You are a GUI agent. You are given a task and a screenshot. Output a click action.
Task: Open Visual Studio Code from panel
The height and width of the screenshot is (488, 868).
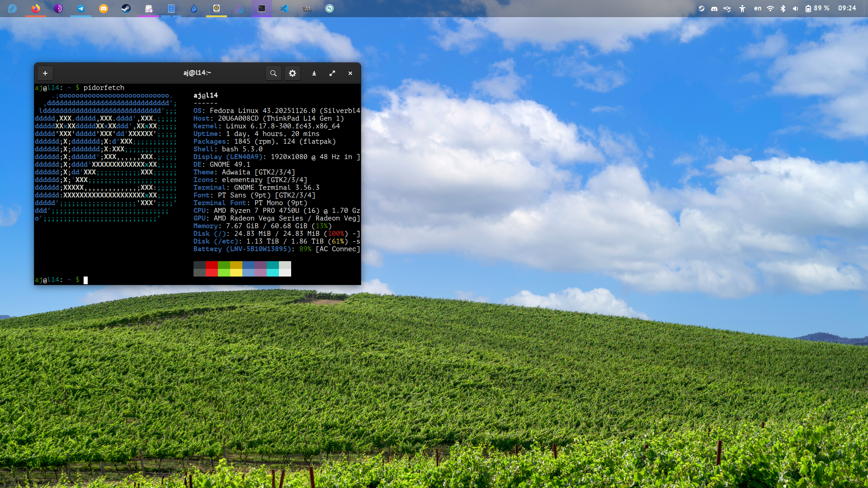point(284,8)
